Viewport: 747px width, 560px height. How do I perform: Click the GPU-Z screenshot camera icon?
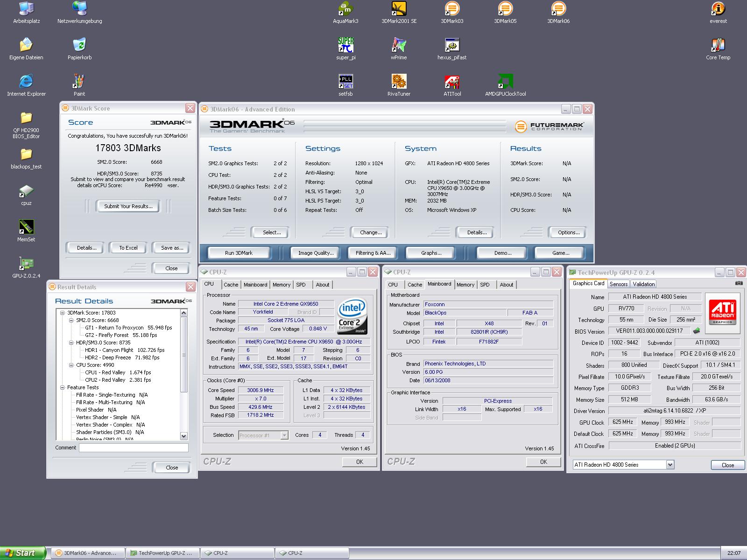click(739, 283)
